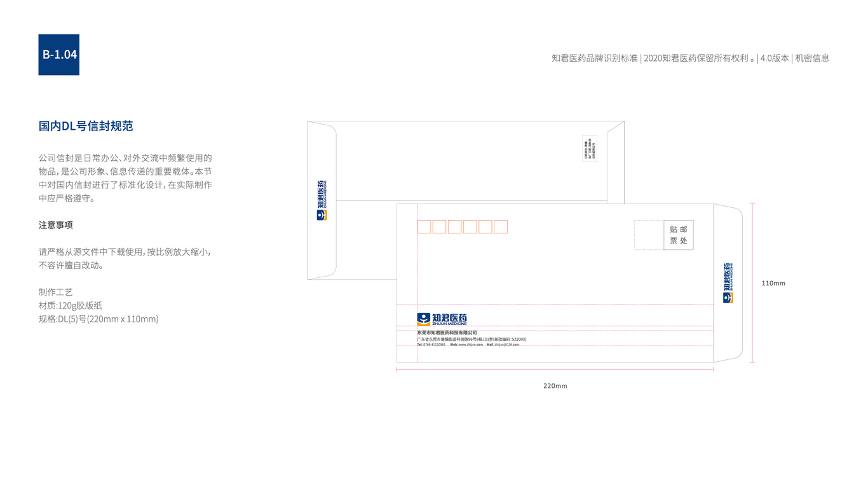The width and height of the screenshot is (868, 489).
Task: Click the 制作工艺 label
Action: [56, 292]
